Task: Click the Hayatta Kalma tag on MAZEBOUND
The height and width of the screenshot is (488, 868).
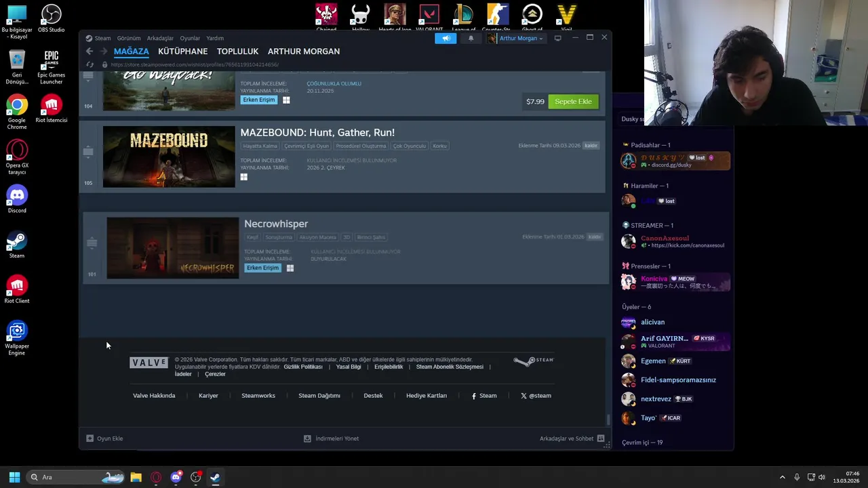Action: coord(260,146)
